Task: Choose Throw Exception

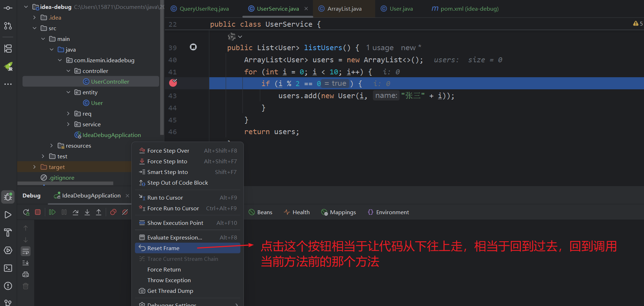Action: point(188,280)
